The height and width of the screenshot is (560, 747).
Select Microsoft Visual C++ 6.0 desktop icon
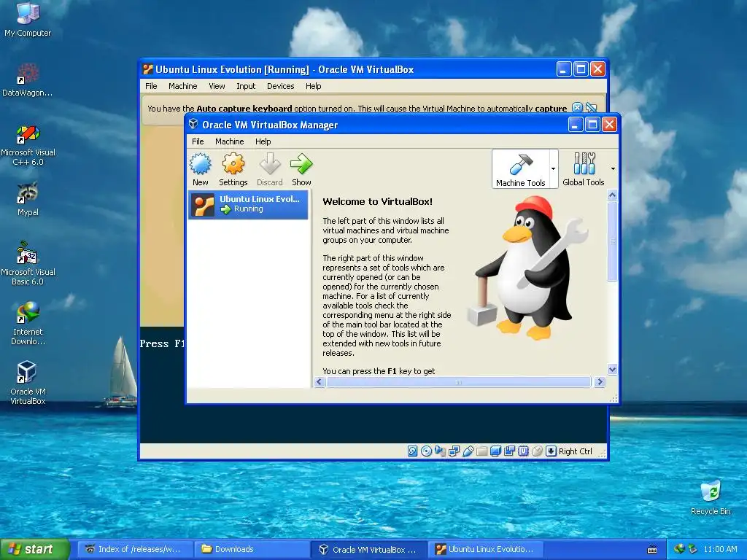28,145
